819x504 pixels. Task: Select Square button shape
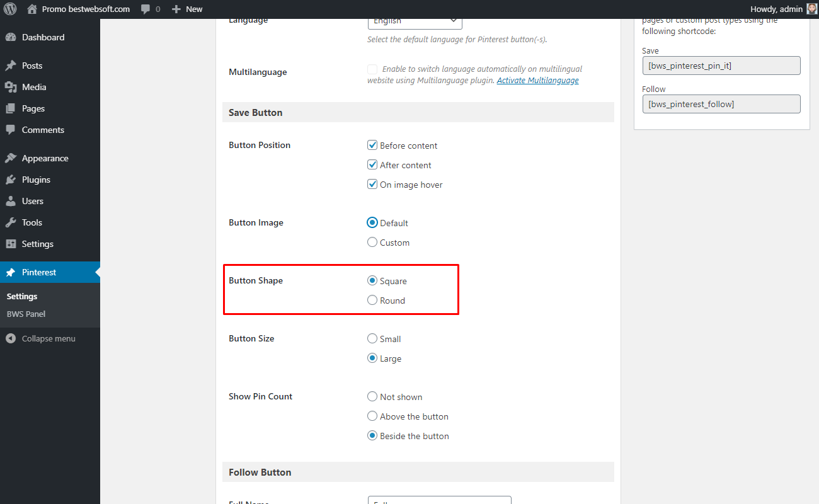(x=372, y=280)
